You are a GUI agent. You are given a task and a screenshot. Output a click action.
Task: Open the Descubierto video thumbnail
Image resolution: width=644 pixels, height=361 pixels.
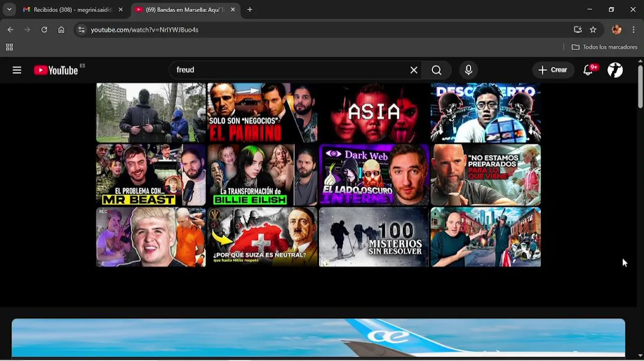[x=486, y=113]
